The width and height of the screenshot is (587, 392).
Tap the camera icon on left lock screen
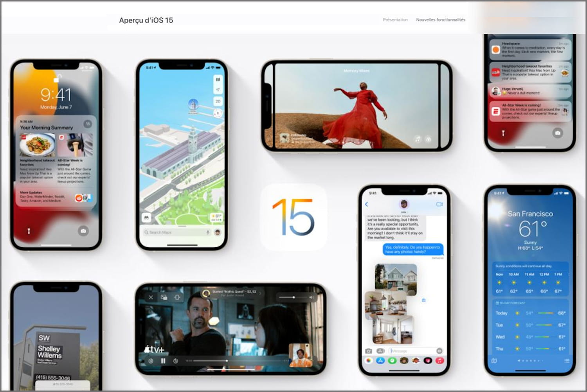point(83,231)
